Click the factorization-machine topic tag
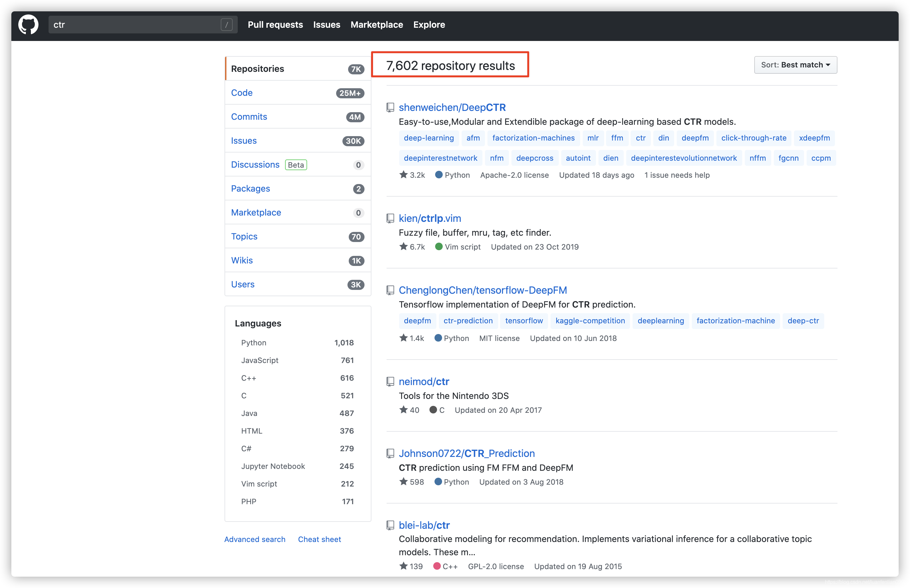This screenshot has width=910, height=588. (x=736, y=321)
